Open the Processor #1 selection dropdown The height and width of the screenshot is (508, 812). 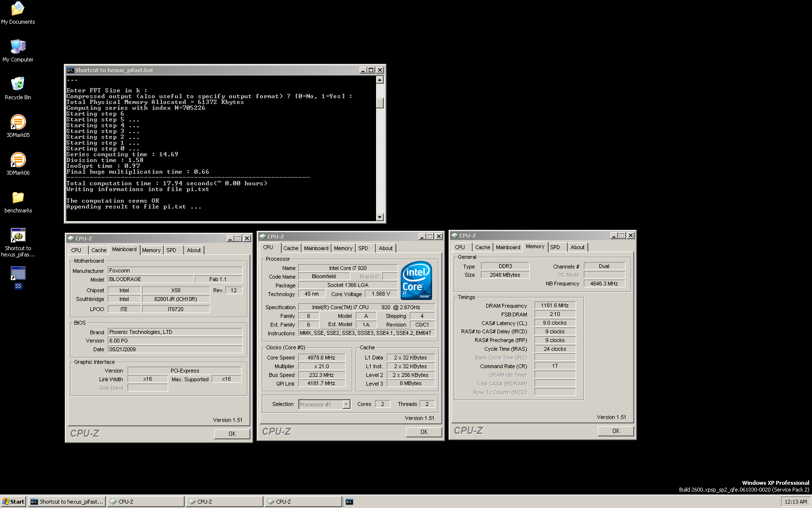346,404
